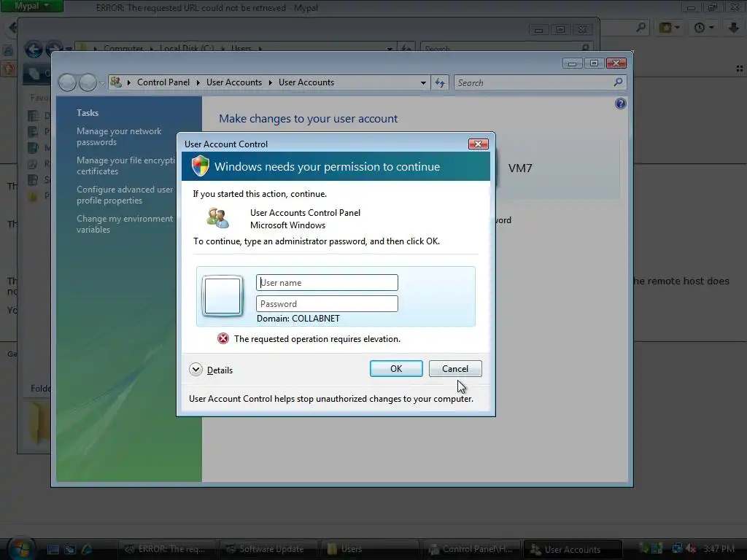This screenshot has width=747, height=560.
Task: Click Show Desktop quick launch icon
Action: tap(53, 550)
